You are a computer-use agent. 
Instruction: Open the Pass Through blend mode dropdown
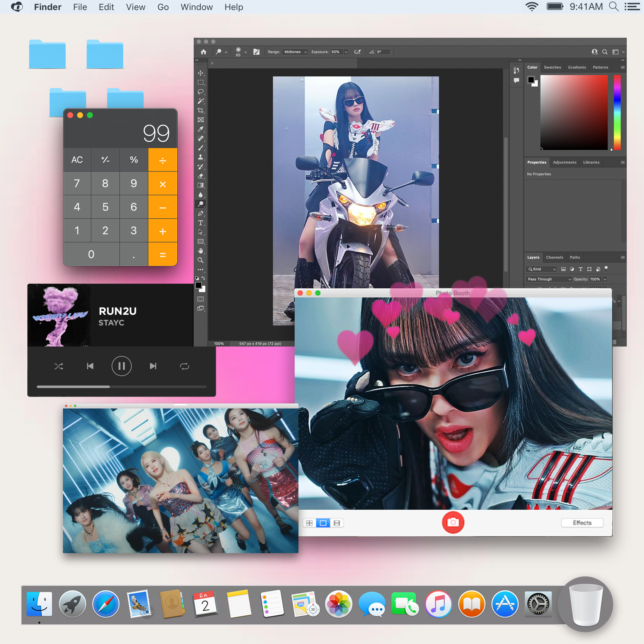(549, 279)
